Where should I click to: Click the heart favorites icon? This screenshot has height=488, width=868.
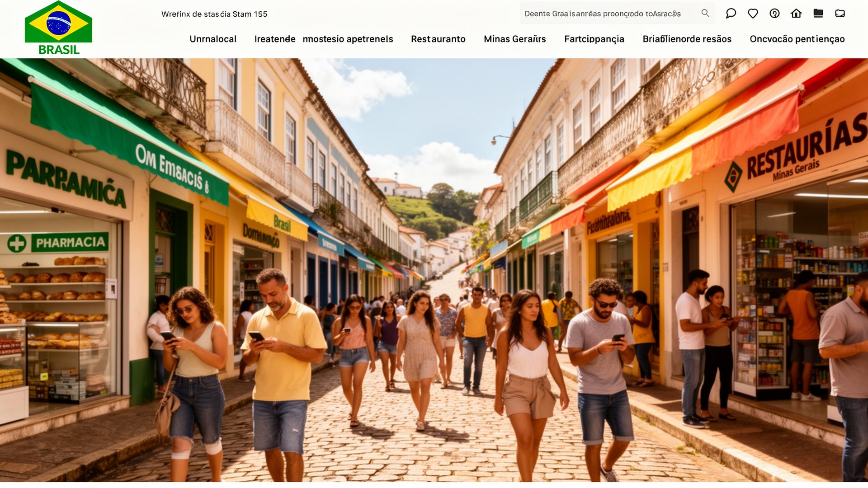[753, 14]
